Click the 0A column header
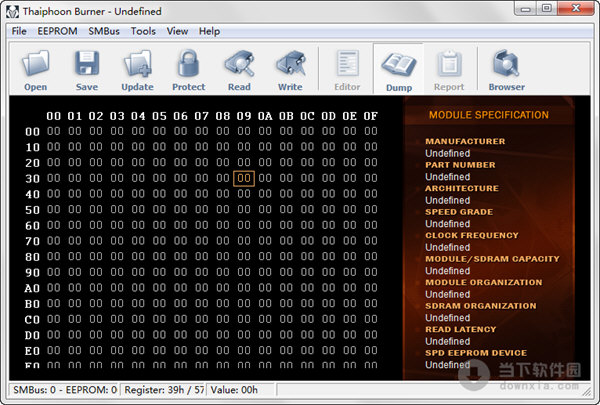The image size is (600, 405). (x=265, y=116)
